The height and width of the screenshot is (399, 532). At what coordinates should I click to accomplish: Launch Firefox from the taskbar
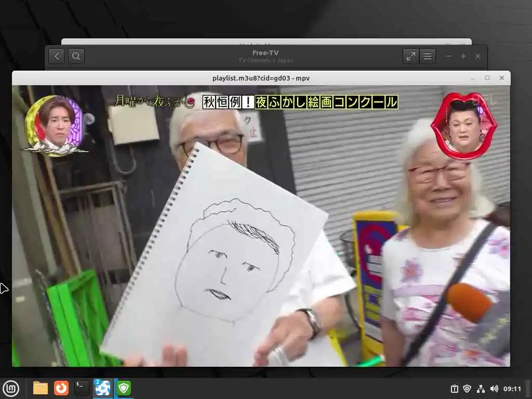click(x=61, y=388)
